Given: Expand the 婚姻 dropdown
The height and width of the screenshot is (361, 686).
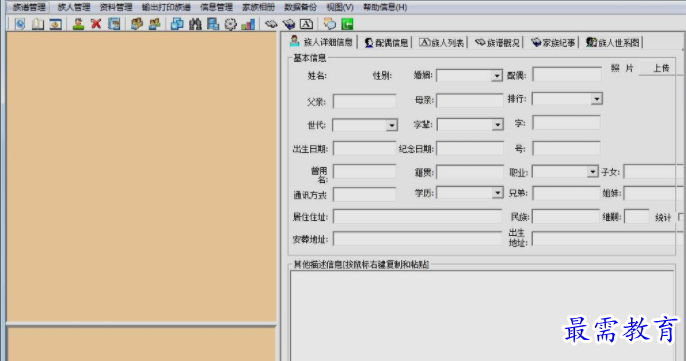Looking at the screenshot, I should pyautogui.click(x=496, y=76).
